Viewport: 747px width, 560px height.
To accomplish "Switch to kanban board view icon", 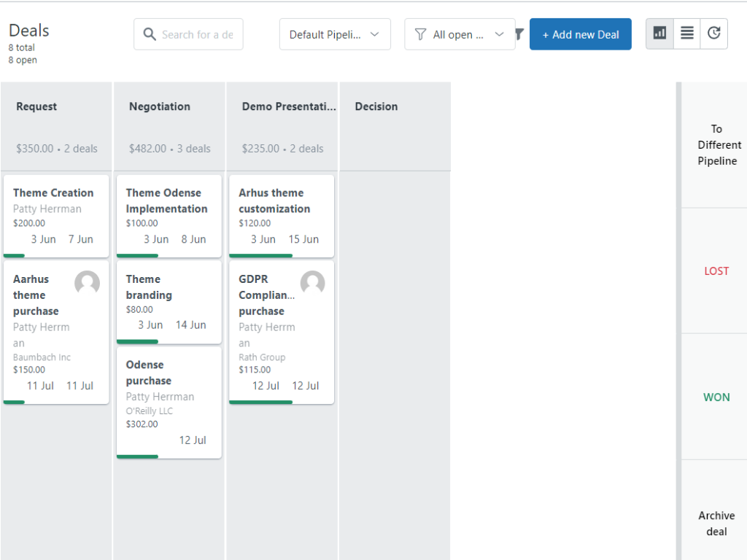I will [659, 34].
